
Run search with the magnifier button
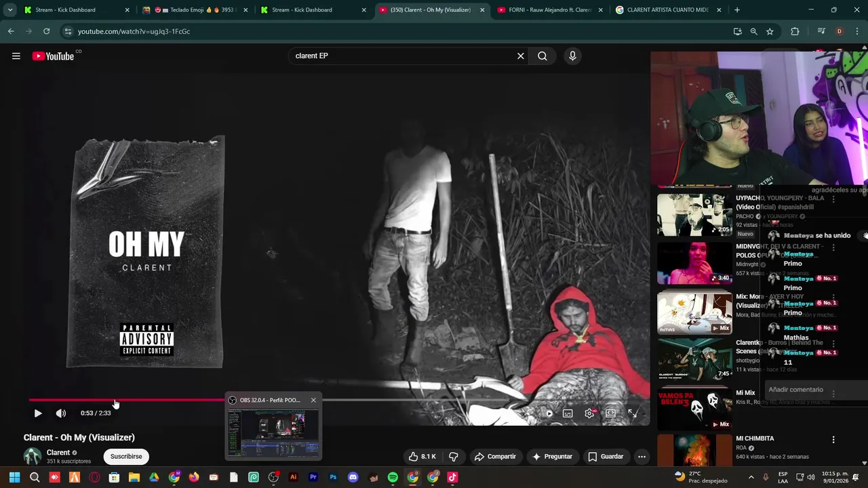(x=542, y=56)
